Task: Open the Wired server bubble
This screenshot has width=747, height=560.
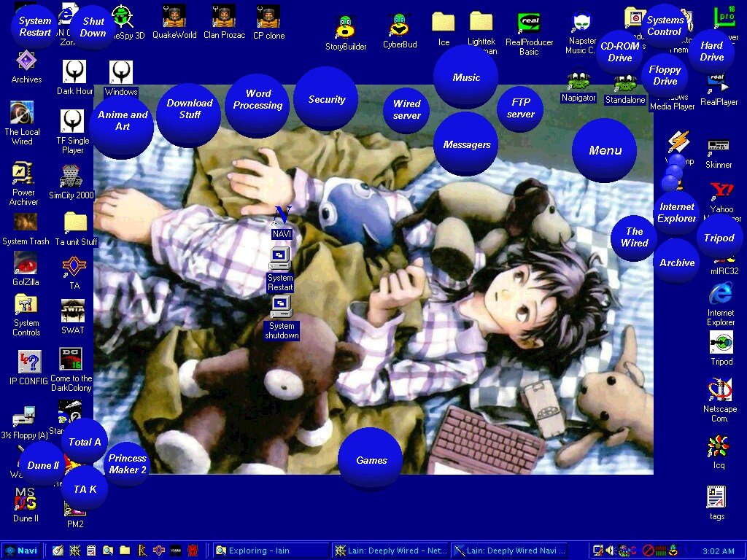Action: point(406,110)
